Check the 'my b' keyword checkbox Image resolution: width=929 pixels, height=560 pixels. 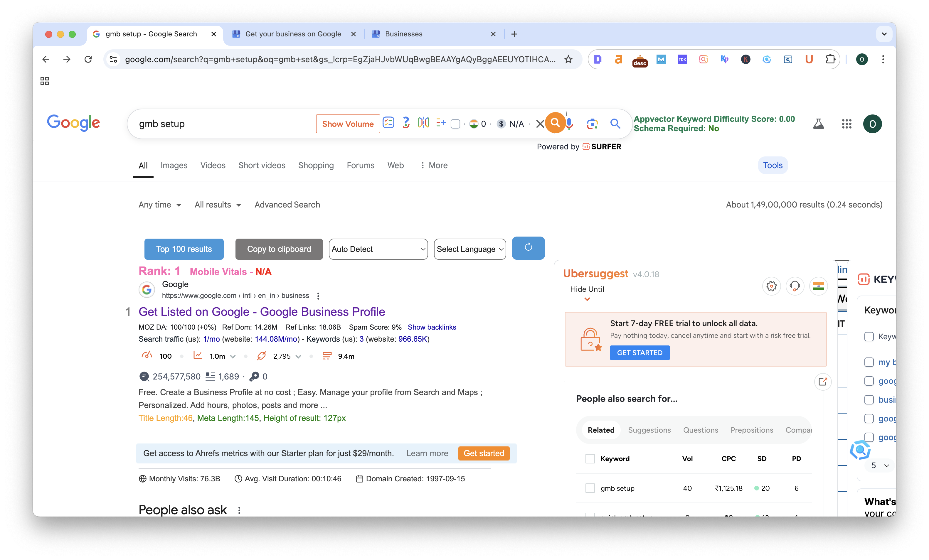869,362
